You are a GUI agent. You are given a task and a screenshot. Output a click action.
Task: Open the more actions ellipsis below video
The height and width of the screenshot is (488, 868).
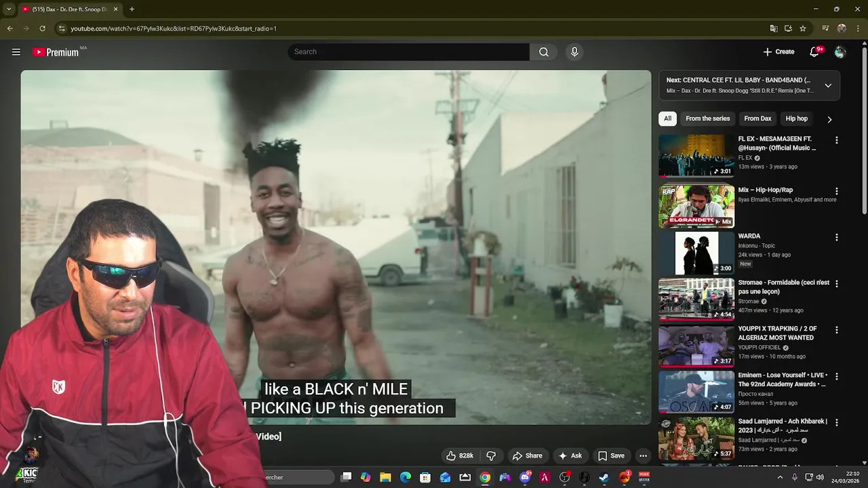click(x=643, y=455)
